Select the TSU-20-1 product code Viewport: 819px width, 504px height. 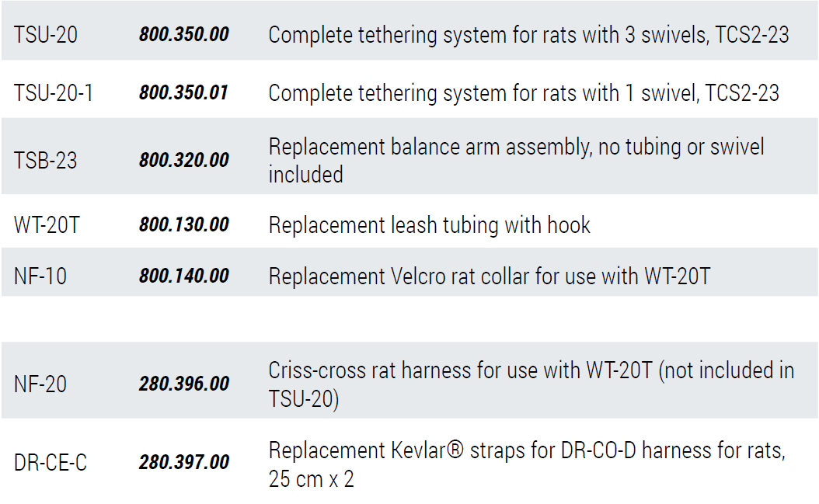tap(54, 93)
